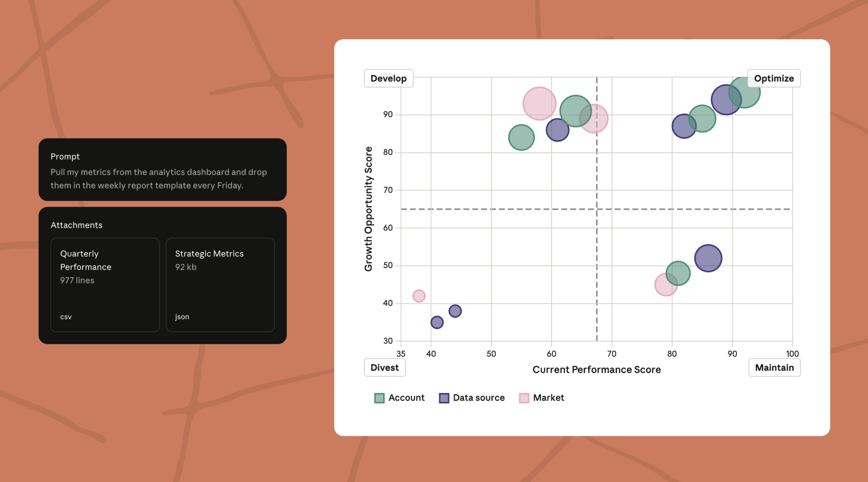Click the Current Performance Score axis title
This screenshot has height=482, width=868.
(x=596, y=370)
